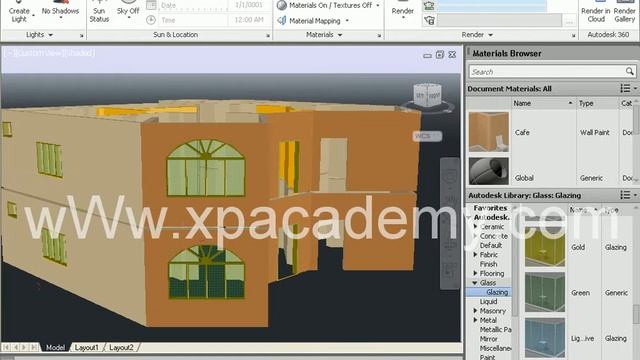640x360 pixels.
Task: Select the Glazing subcategory
Action: [497, 292]
